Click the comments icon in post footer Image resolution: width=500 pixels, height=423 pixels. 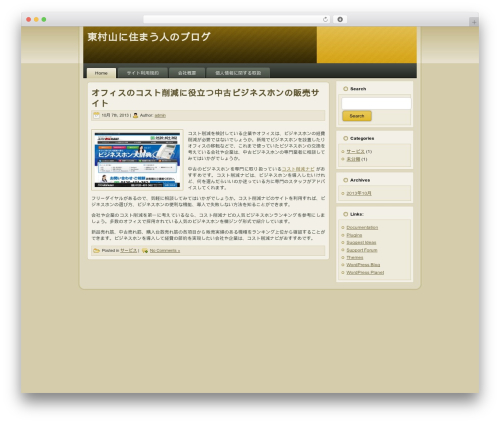(145, 251)
